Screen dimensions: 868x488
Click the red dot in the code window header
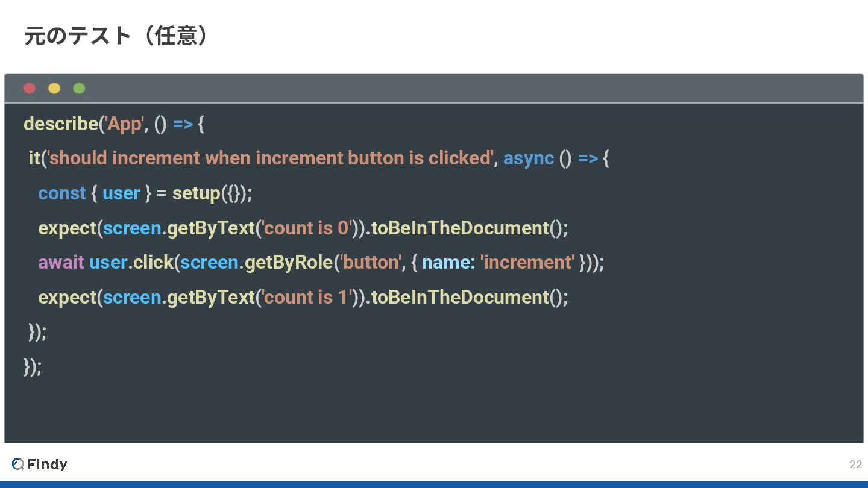[x=30, y=89]
